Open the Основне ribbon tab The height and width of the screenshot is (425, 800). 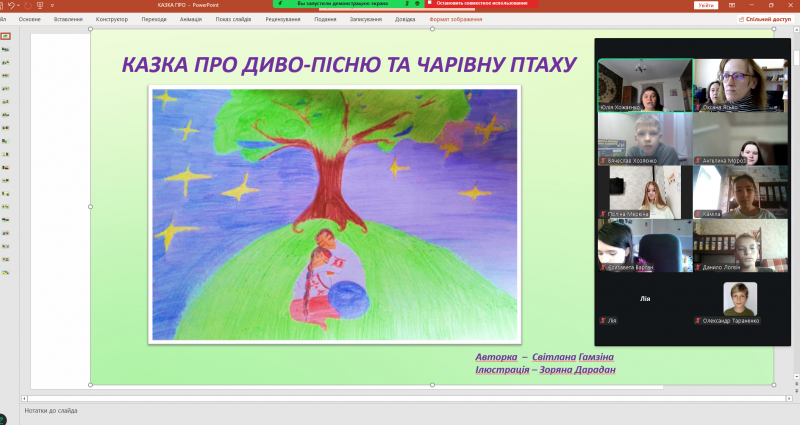30,19
